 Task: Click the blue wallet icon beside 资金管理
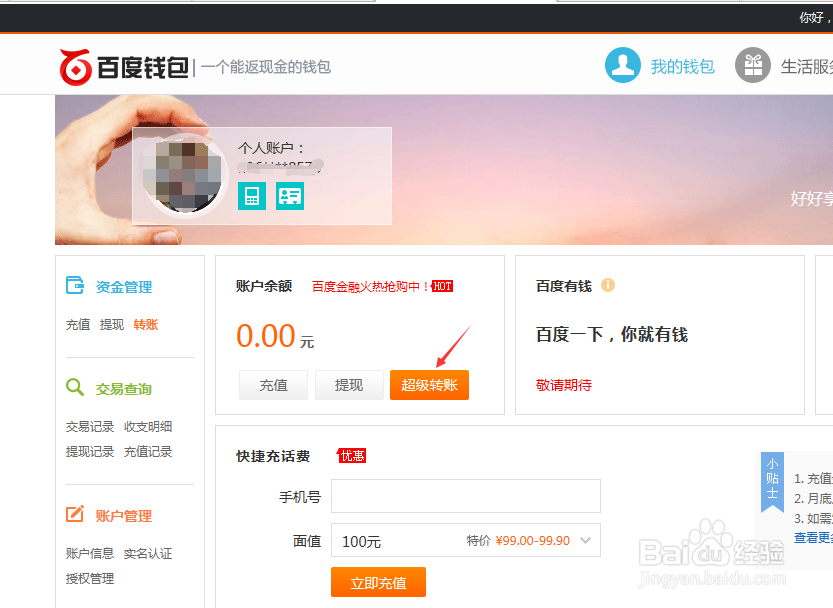75,285
